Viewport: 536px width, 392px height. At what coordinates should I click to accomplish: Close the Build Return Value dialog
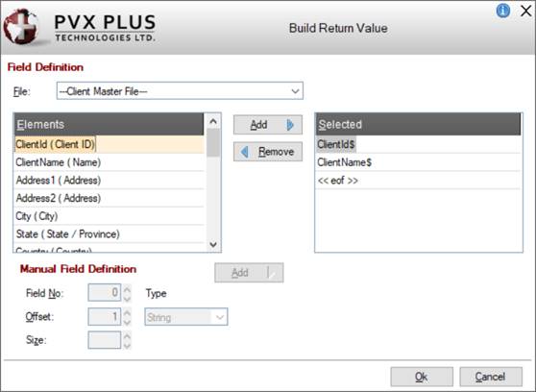(525, 11)
